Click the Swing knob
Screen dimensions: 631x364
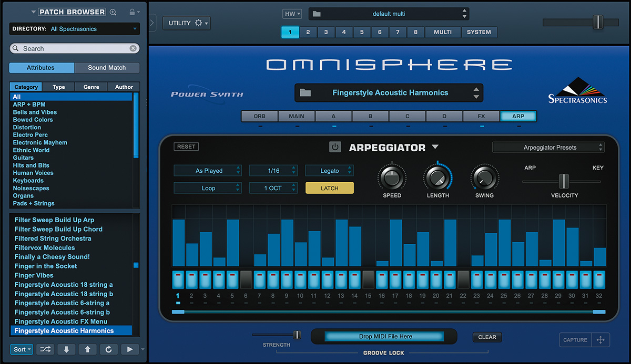point(484,178)
